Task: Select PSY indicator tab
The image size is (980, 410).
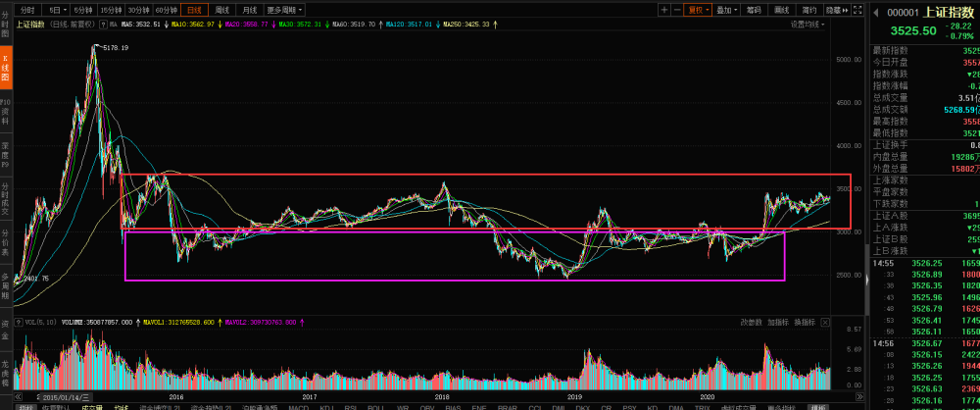Action: click(x=629, y=408)
